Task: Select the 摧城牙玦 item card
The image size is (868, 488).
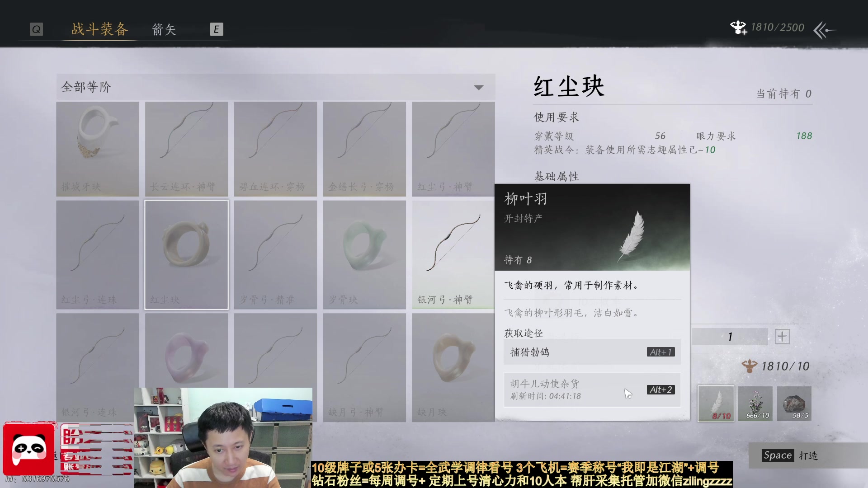Action: coord(98,149)
